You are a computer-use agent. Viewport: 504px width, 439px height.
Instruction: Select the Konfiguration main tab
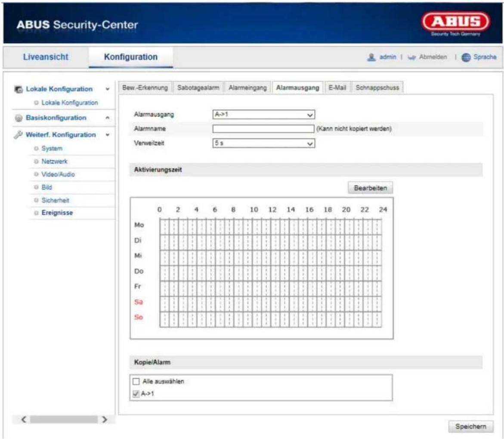tap(131, 57)
